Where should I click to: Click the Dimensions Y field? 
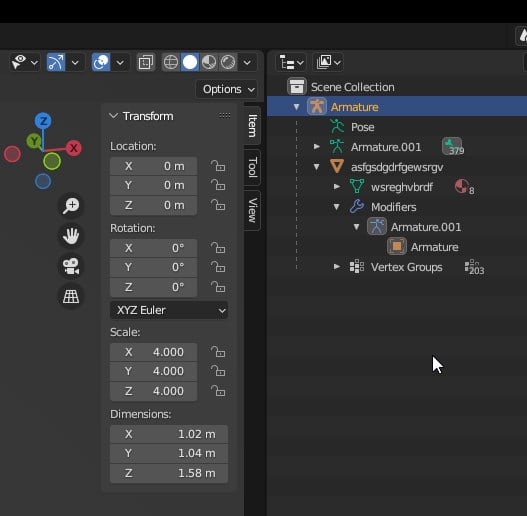coord(169,453)
